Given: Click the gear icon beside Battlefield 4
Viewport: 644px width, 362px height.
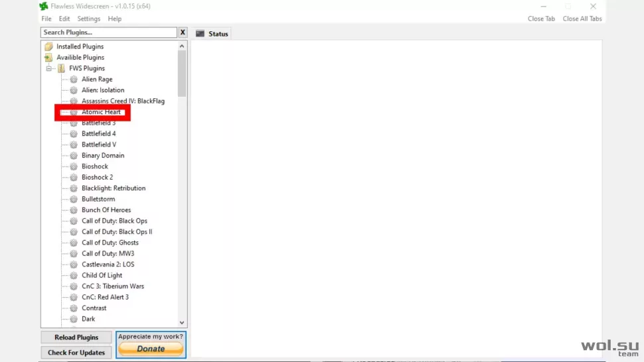Looking at the screenshot, I should pyautogui.click(x=74, y=134).
